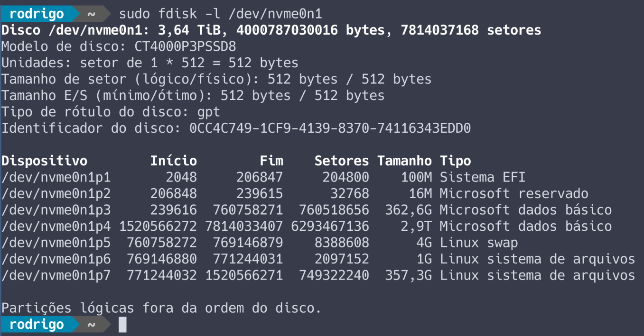This screenshot has height=336, width=644.
Task: Click the tilde directory segment beside the cursor
Action: click(92, 325)
